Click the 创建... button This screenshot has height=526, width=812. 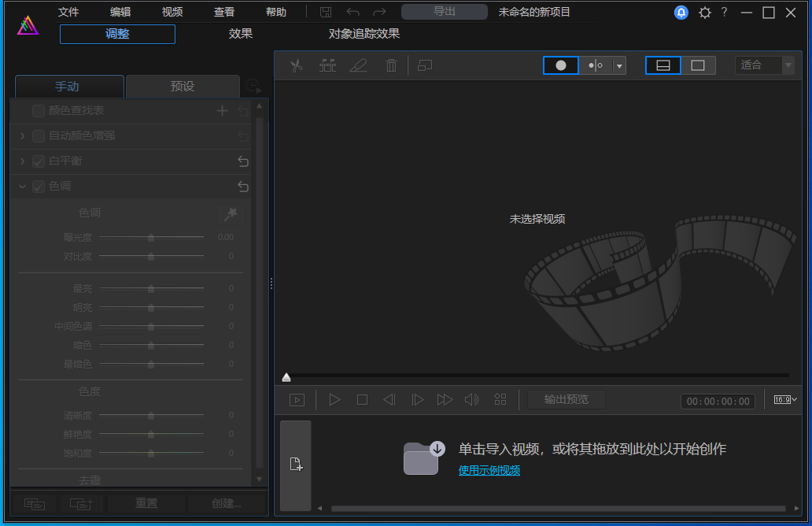coord(227,503)
